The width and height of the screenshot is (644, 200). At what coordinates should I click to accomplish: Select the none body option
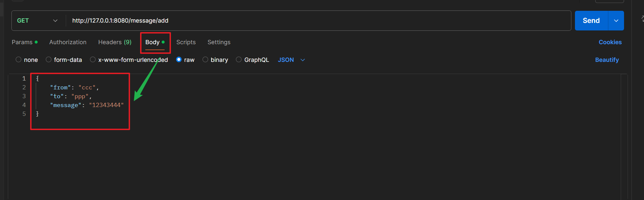pyautogui.click(x=19, y=60)
